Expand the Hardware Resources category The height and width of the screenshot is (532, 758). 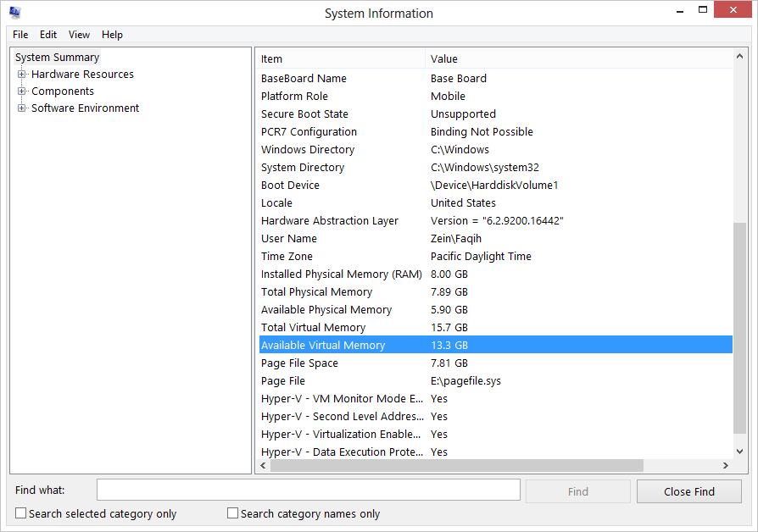click(22, 74)
